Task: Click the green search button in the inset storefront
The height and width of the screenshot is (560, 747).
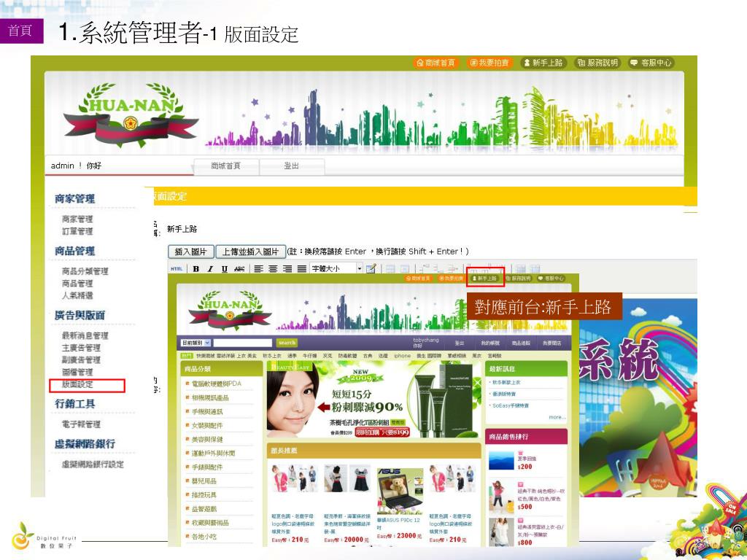Action: 287,343
